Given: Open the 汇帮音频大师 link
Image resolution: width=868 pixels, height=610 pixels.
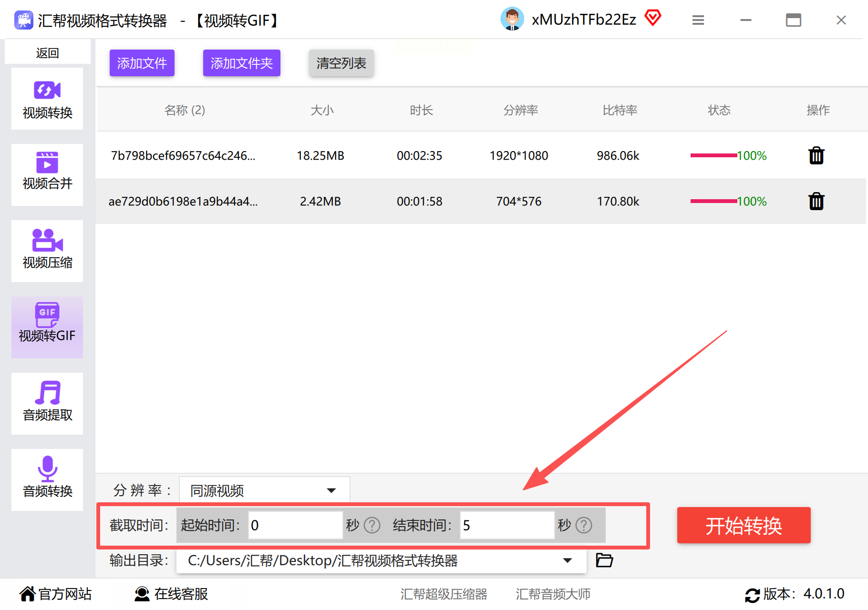Looking at the screenshot, I should point(553,594).
